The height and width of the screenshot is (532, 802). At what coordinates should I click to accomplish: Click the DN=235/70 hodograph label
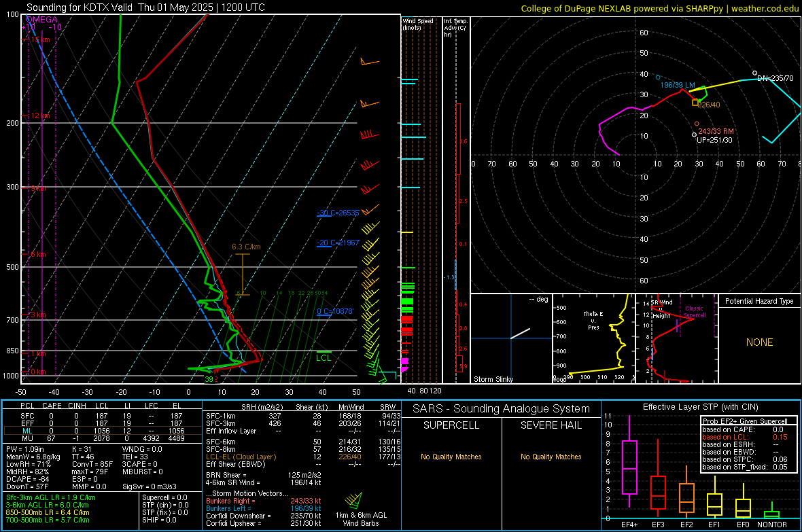[775, 78]
